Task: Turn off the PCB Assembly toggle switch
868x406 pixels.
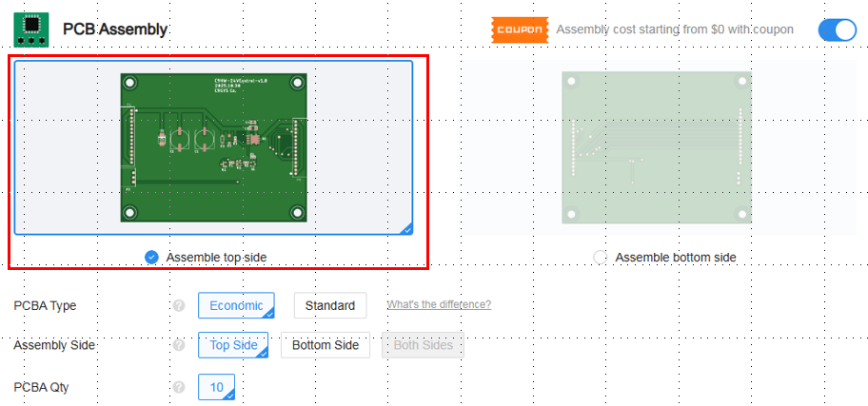Action: (837, 29)
